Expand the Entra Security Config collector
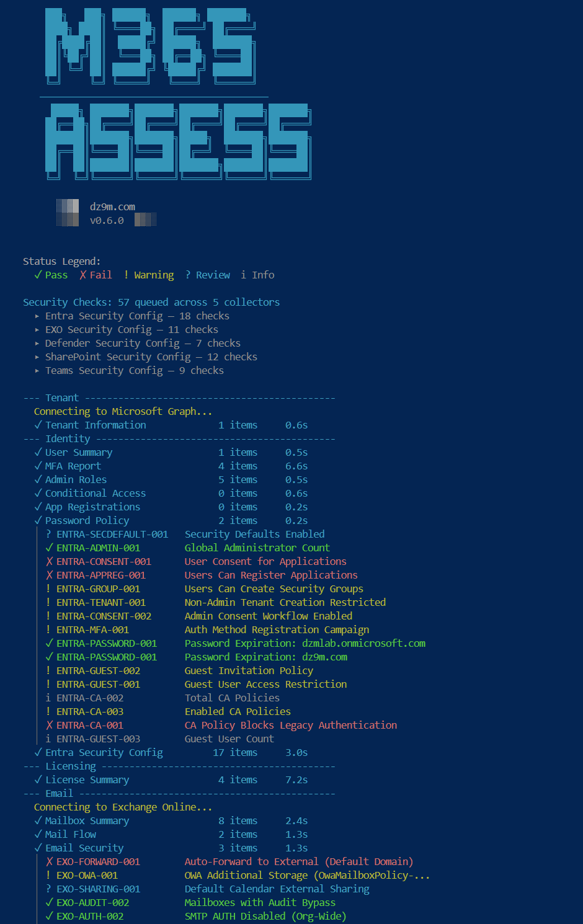Image resolution: width=583 pixels, height=924 pixels. click(37, 316)
